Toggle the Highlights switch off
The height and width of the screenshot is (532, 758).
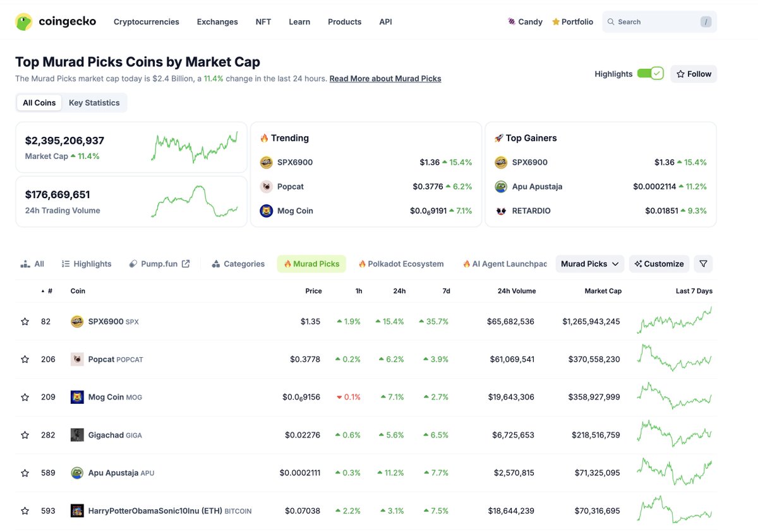[x=650, y=73]
